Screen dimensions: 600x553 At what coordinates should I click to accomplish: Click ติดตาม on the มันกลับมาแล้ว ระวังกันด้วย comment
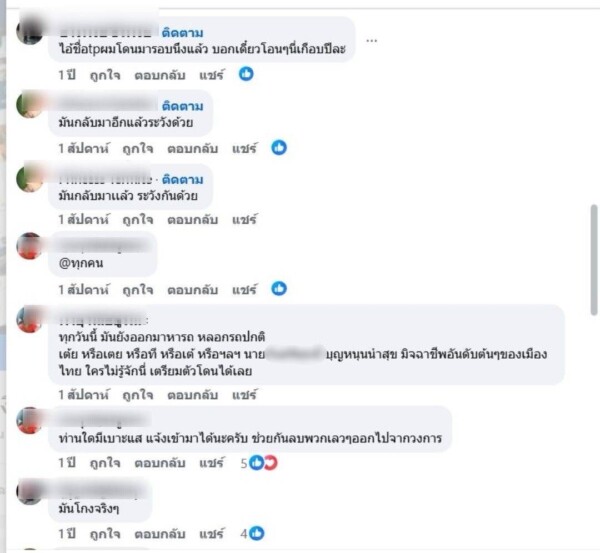point(182,179)
